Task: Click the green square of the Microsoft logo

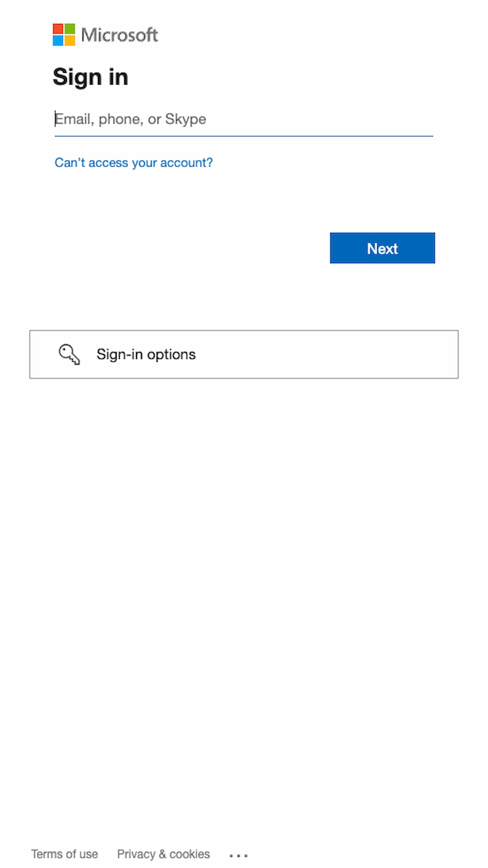Action: (x=70, y=29)
